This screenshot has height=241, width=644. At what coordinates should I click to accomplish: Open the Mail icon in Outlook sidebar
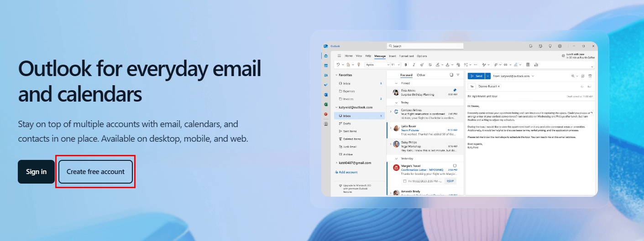(326, 56)
